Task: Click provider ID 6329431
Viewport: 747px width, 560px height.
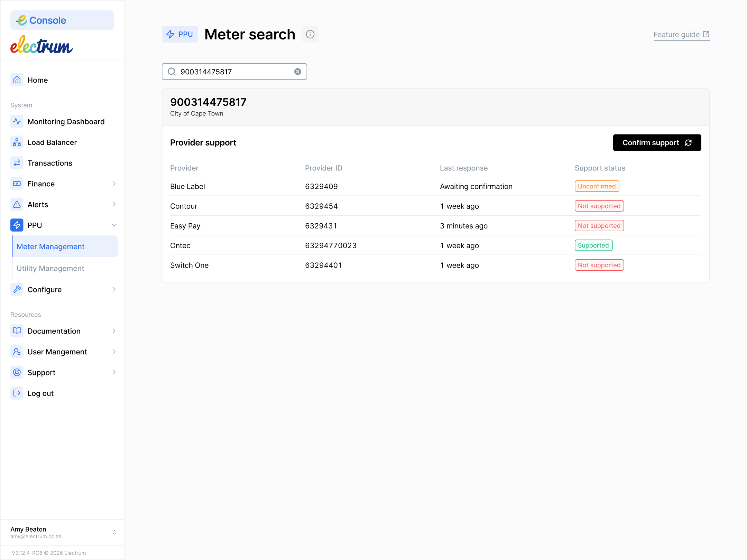Action: [321, 226]
